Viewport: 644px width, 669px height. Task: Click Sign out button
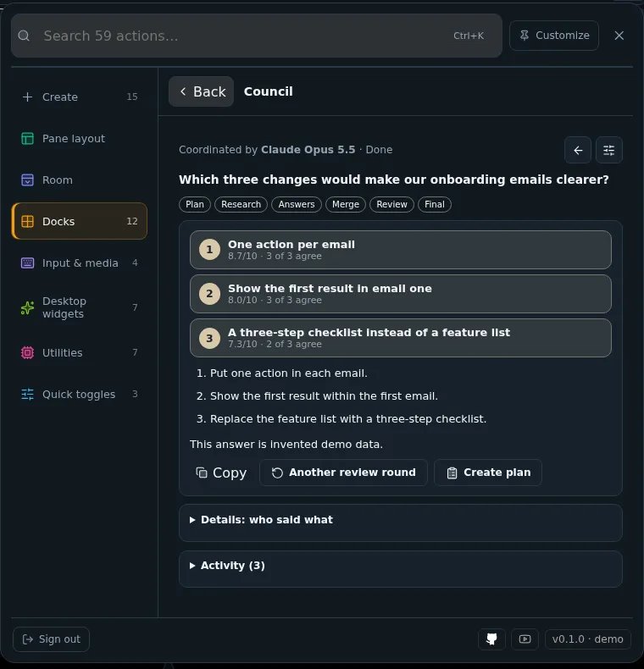tap(51, 639)
